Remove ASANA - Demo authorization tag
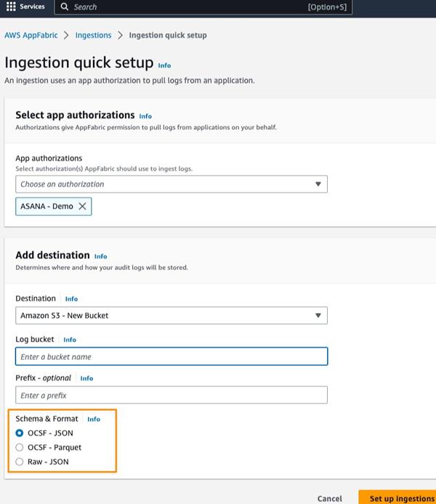This screenshot has width=436, height=504. 82,206
